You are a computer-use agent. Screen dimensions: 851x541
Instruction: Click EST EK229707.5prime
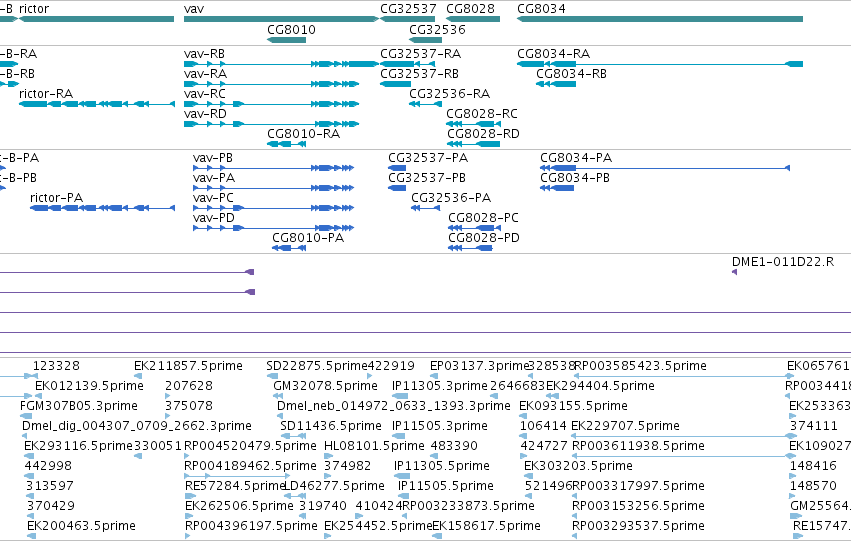coord(683,436)
